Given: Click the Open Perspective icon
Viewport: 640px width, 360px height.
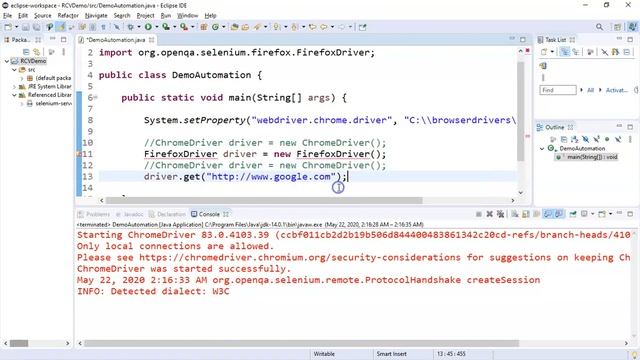Looking at the screenshot, I should [617, 27].
